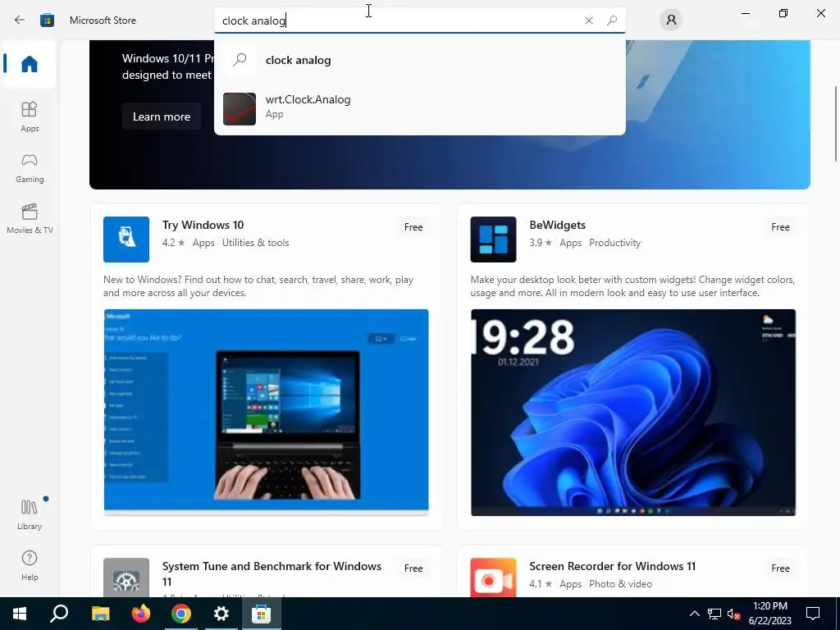
Task: View the BeWidgets screenshot preview
Action: [x=633, y=412]
